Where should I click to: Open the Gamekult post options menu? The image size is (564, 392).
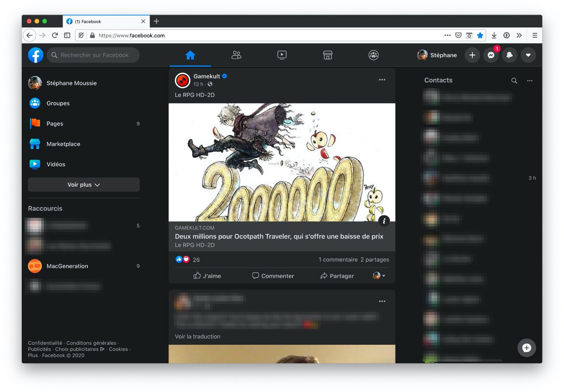[x=382, y=80]
